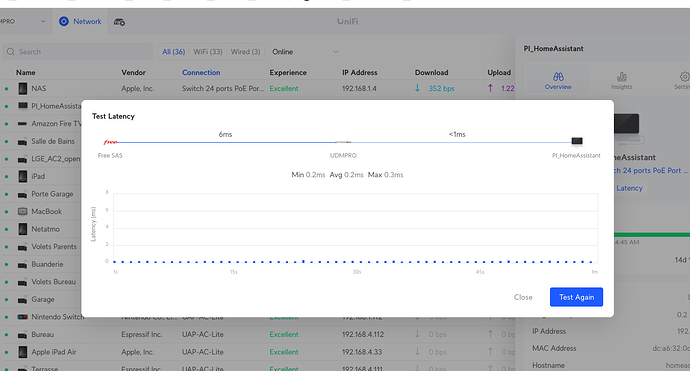This screenshot has height=371, width=690.
Task: Filter clients by All (36)
Action: 173,52
